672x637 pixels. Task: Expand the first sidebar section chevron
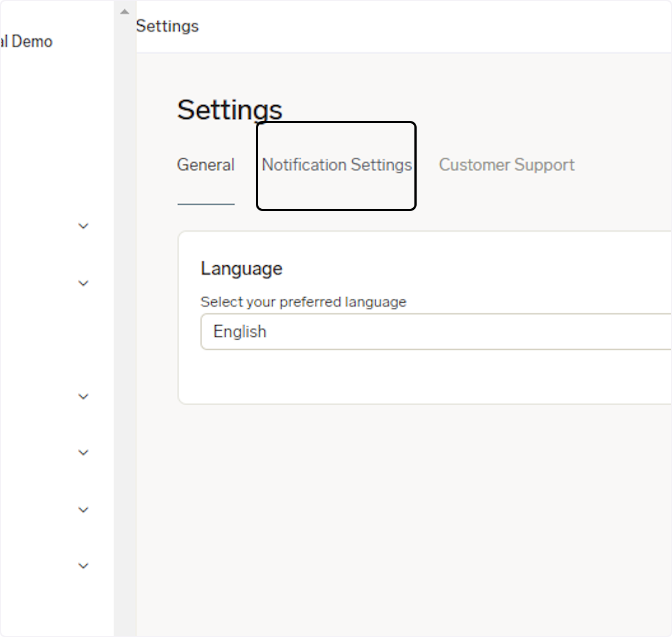click(x=83, y=226)
